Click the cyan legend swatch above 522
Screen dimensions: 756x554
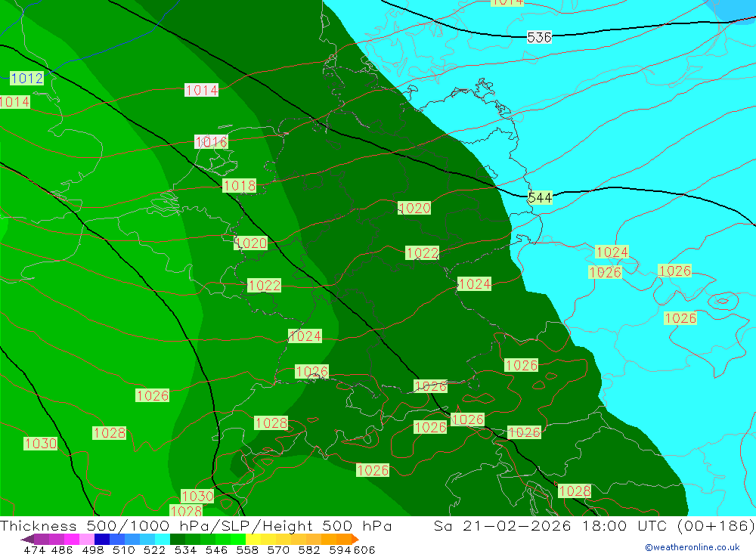tap(163, 539)
